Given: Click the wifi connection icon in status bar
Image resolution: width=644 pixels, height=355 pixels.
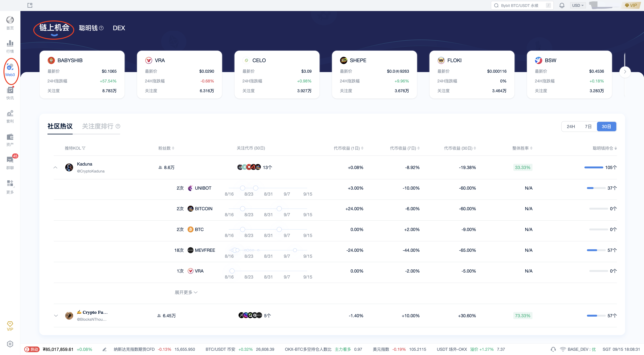Looking at the screenshot, I should [563, 349].
